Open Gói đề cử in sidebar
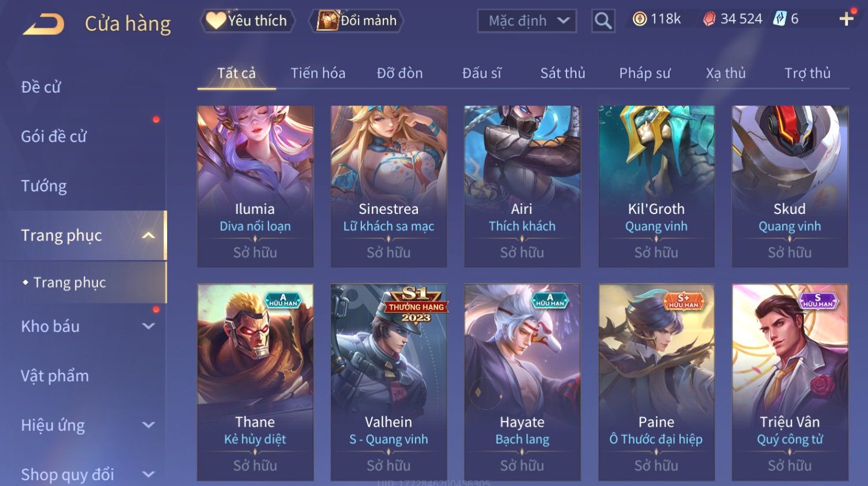 [54, 137]
